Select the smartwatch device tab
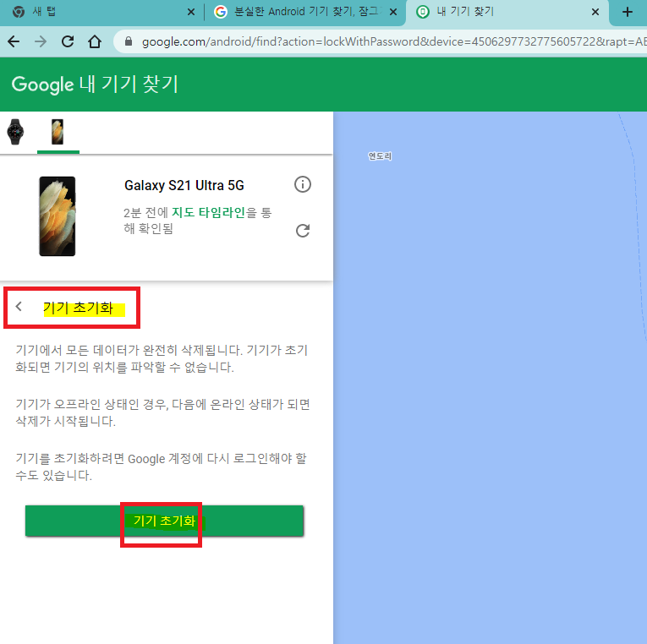 (x=16, y=132)
